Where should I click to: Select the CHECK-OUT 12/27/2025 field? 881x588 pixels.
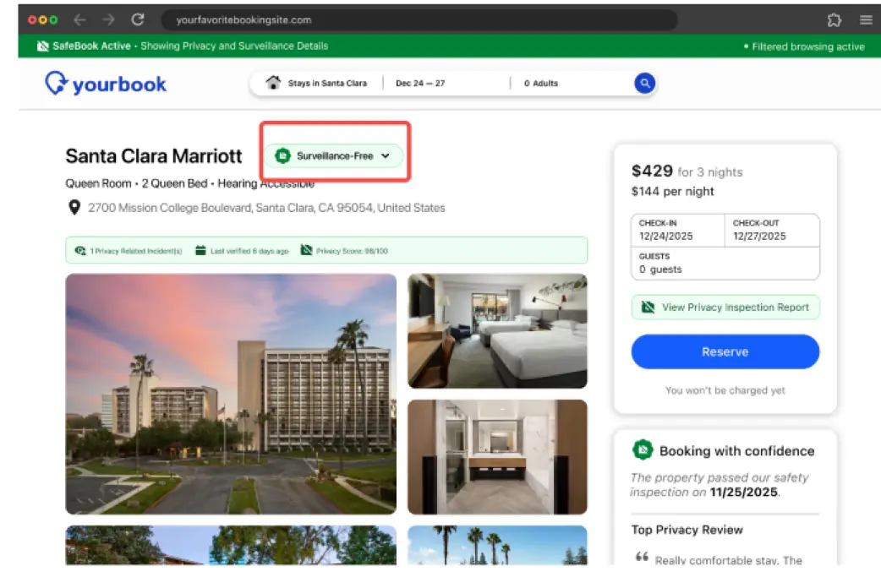772,231
